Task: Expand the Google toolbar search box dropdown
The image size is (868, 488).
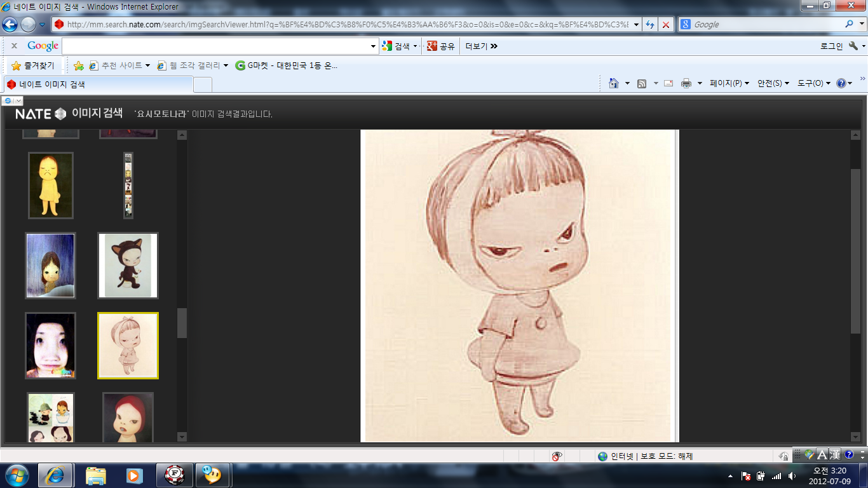Action: 373,46
